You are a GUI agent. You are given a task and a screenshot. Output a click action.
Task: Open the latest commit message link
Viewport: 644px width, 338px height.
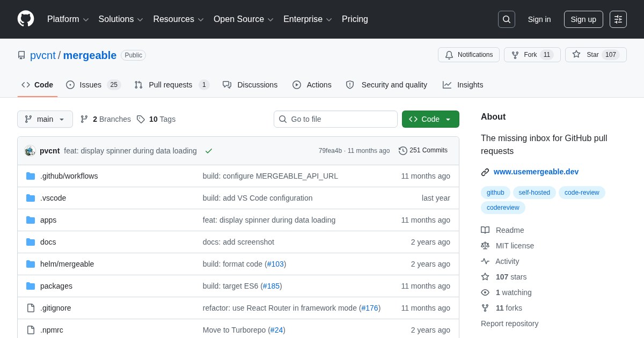pos(130,151)
